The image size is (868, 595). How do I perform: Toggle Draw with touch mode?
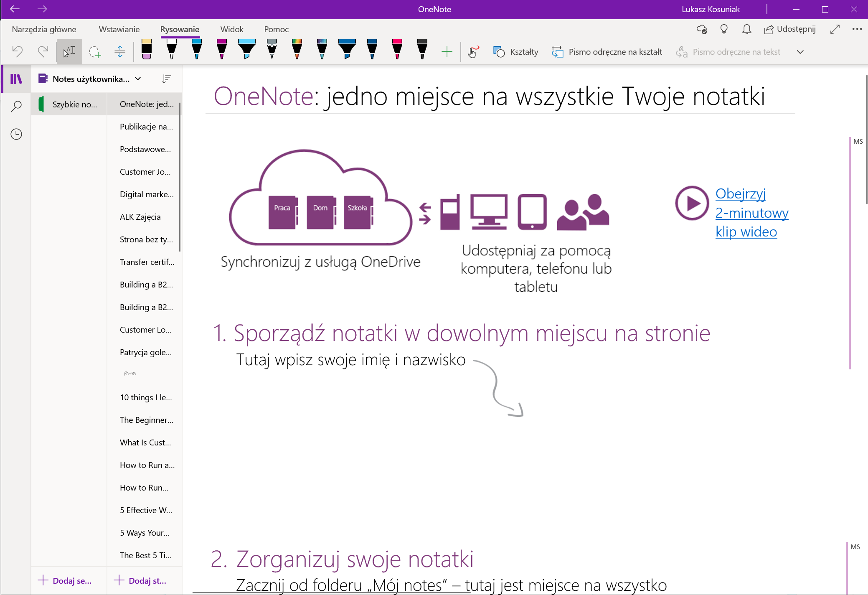point(473,52)
